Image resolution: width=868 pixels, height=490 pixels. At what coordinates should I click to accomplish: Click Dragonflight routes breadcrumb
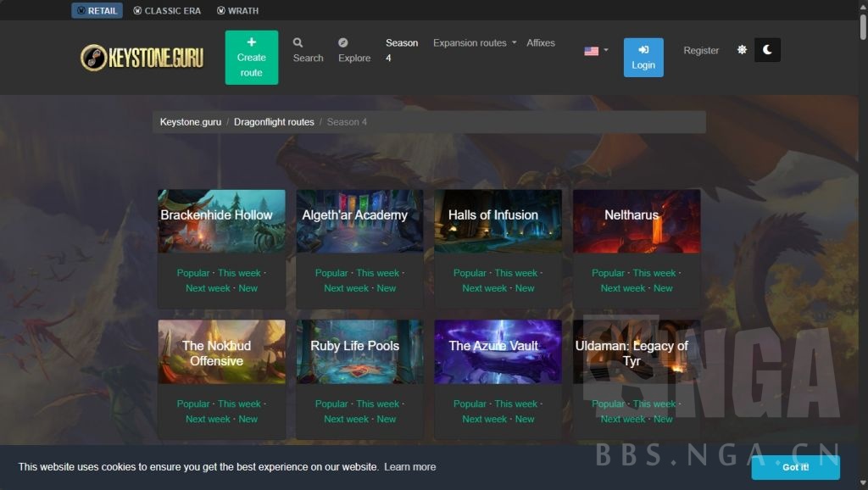click(x=274, y=122)
